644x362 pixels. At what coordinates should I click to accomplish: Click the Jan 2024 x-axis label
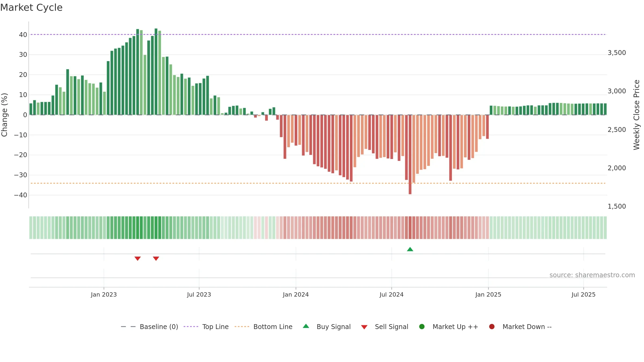click(x=296, y=294)
